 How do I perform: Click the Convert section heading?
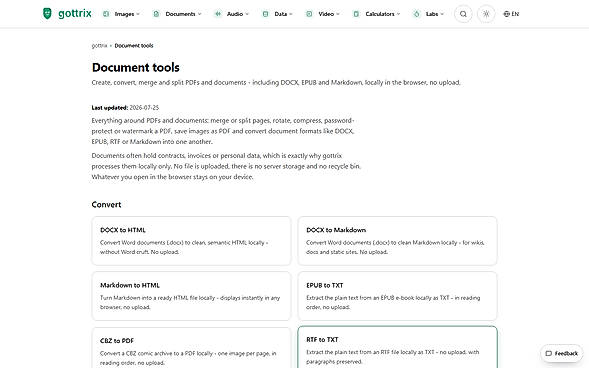tap(106, 205)
